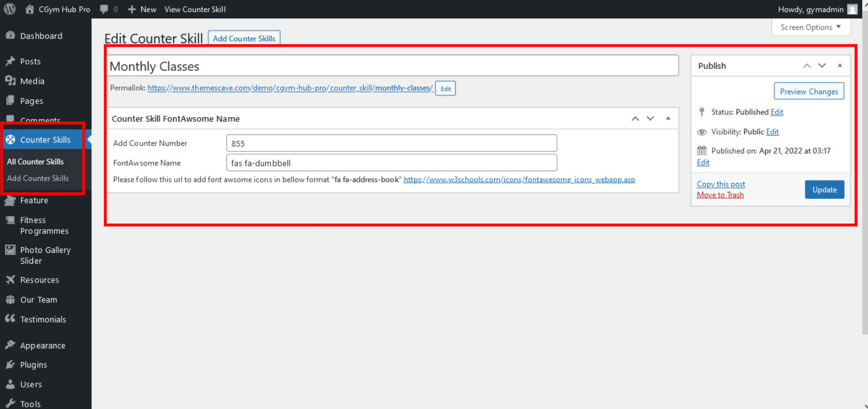The width and height of the screenshot is (868, 409).
Task: Move Counter Skill FontAwsome box down
Action: [651, 119]
